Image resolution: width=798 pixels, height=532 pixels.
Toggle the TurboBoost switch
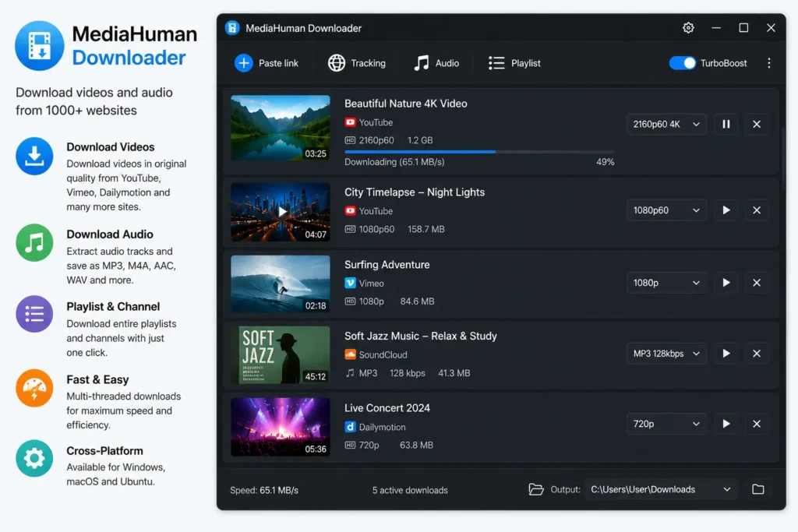coord(682,63)
